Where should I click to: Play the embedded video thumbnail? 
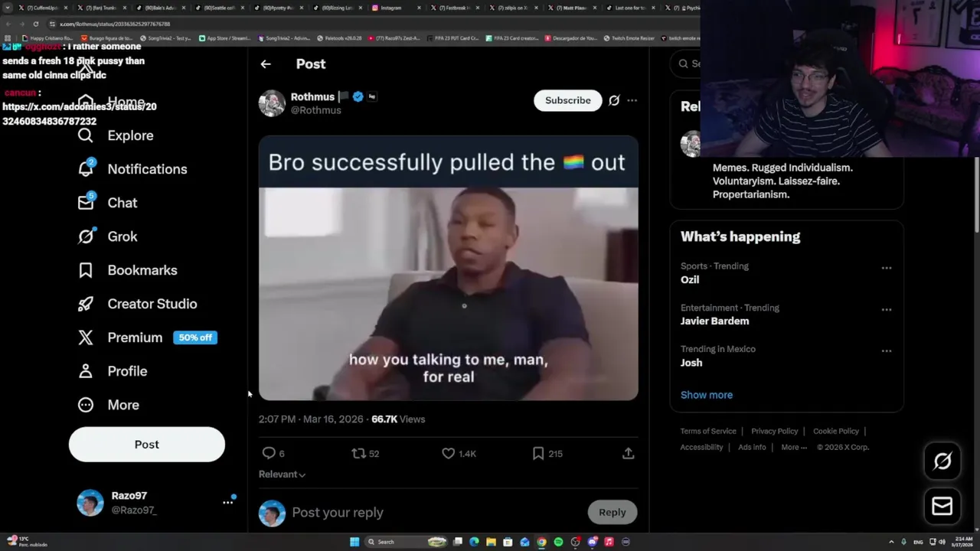pyautogui.click(x=448, y=294)
